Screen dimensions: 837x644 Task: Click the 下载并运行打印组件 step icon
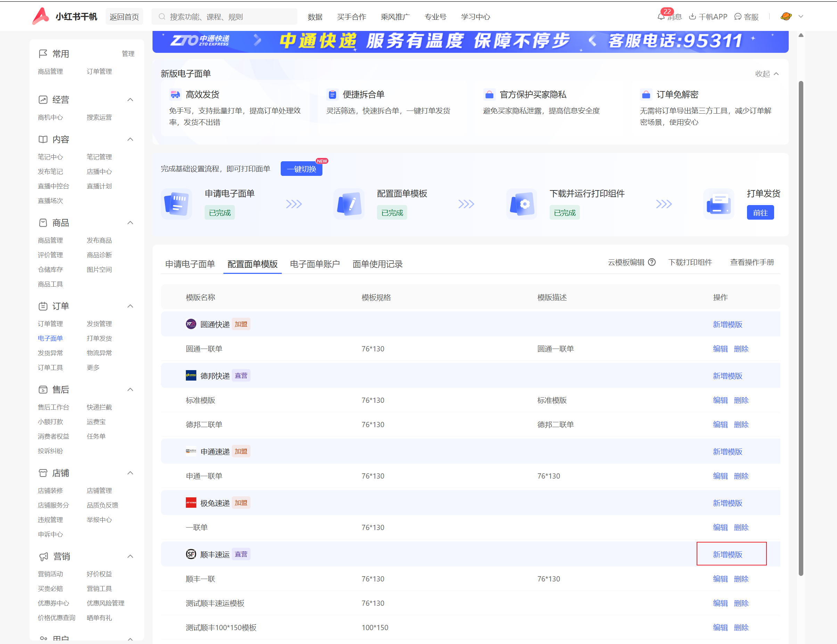(522, 204)
